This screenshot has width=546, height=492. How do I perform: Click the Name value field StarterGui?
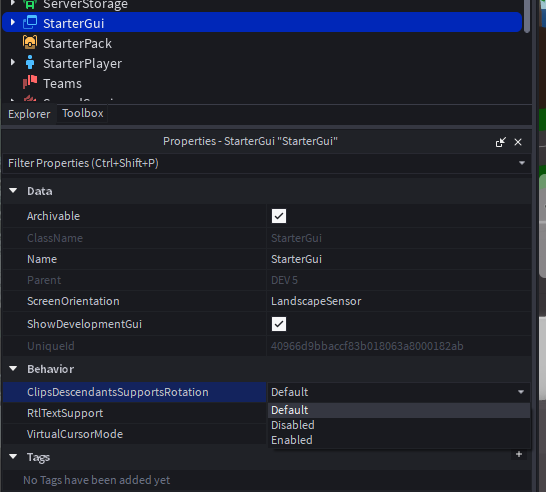tap(399, 259)
